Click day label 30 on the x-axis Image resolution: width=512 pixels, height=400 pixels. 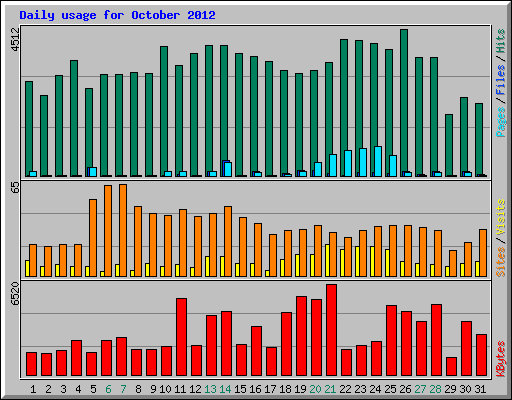click(x=465, y=389)
